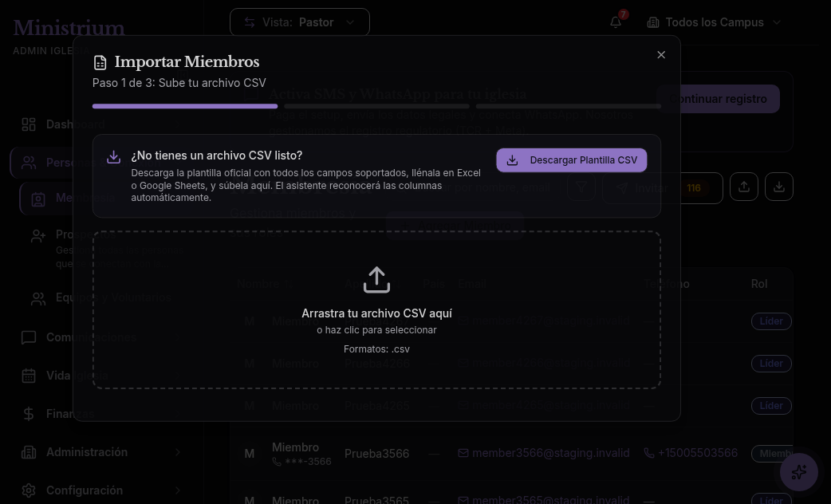This screenshot has height=504, width=831.
Task: Click the second gray progress step bar
Action: point(376,106)
